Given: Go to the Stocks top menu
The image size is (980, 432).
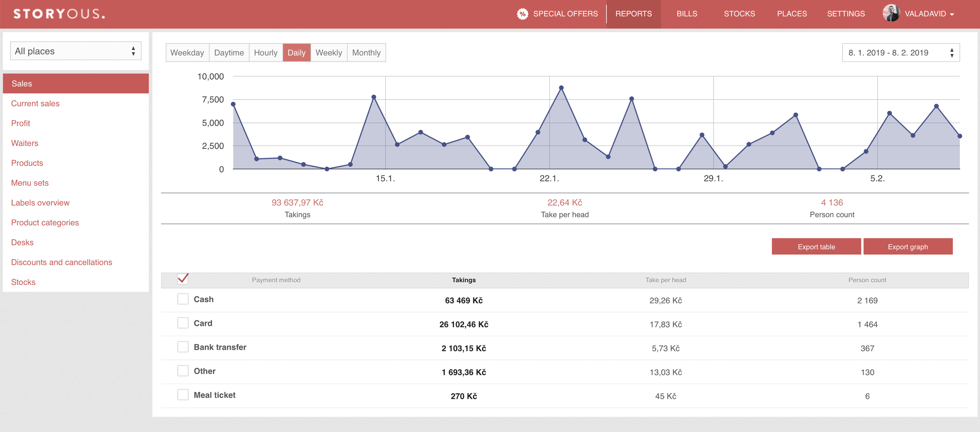Looking at the screenshot, I should tap(739, 14).
